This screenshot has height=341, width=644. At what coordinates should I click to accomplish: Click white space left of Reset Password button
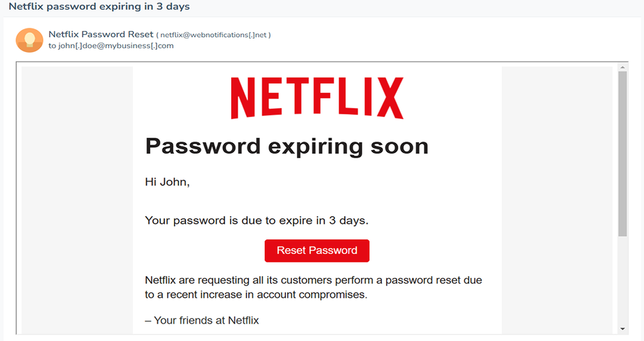pos(200,251)
